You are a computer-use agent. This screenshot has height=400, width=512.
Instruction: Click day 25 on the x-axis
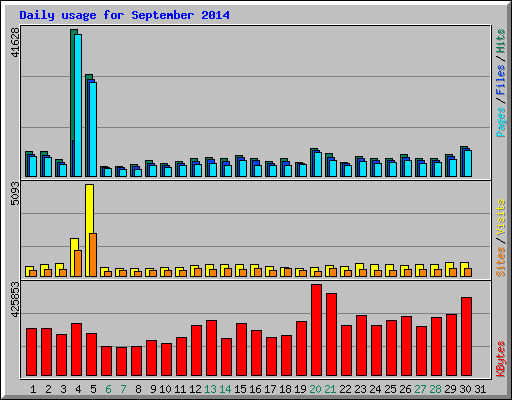[x=390, y=389]
